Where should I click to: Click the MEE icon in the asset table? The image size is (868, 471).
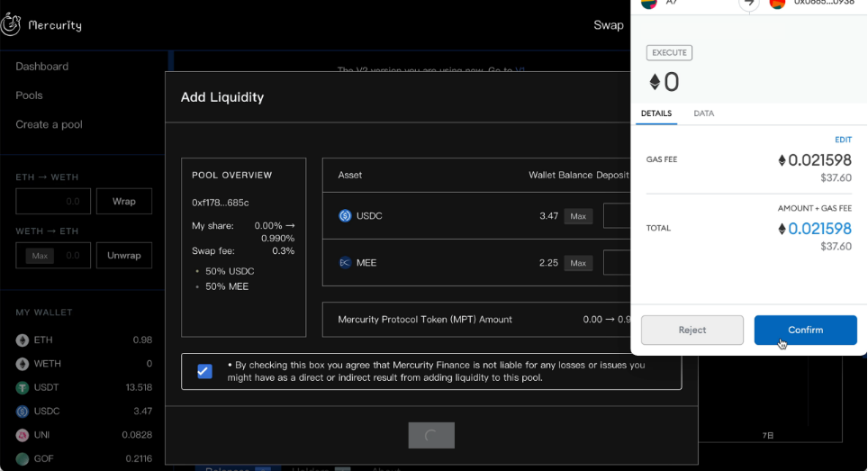point(345,263)
